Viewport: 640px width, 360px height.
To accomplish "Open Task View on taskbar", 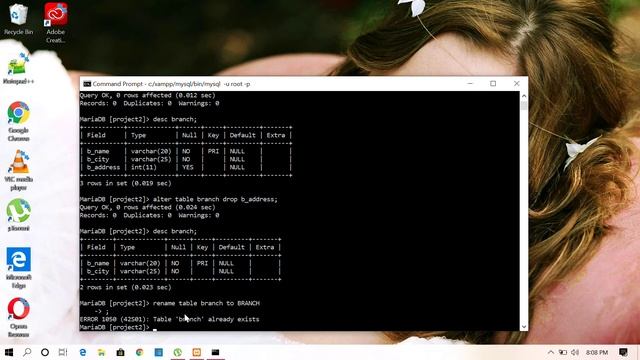I will [63, 352].
